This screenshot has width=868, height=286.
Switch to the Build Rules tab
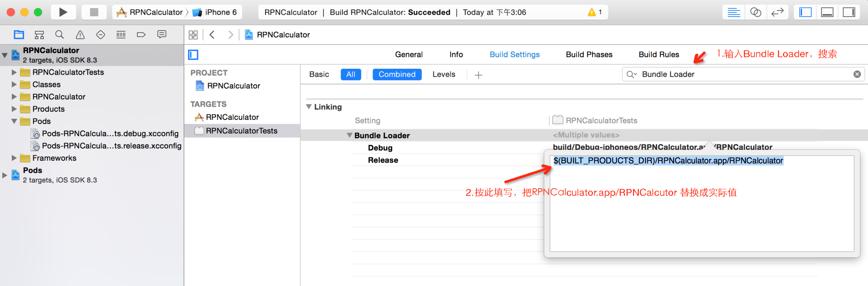[659, 54]
